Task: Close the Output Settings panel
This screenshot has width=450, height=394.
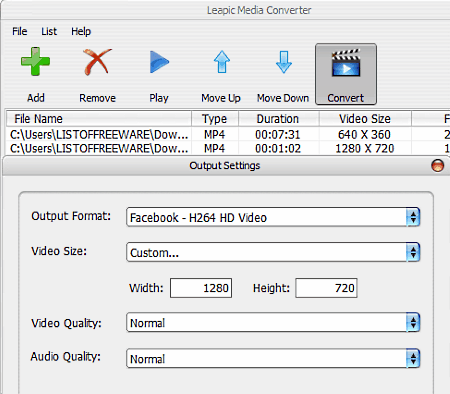Action: (x=437, y=165)
